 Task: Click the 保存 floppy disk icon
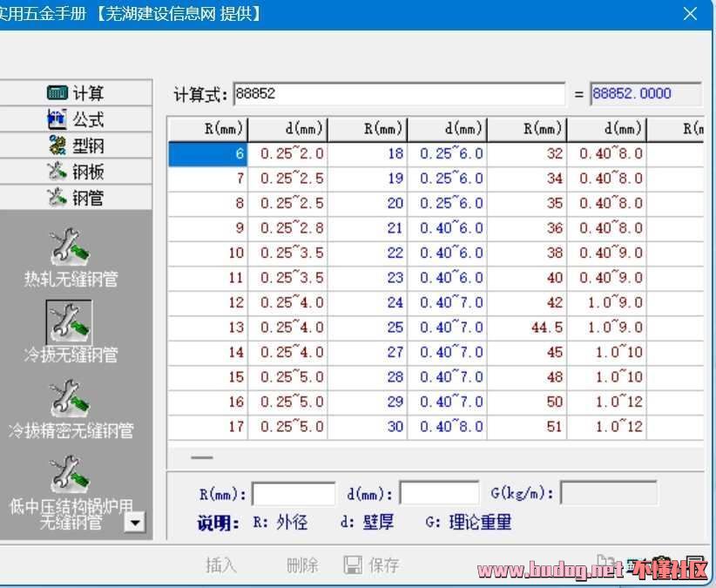(353, 565)
